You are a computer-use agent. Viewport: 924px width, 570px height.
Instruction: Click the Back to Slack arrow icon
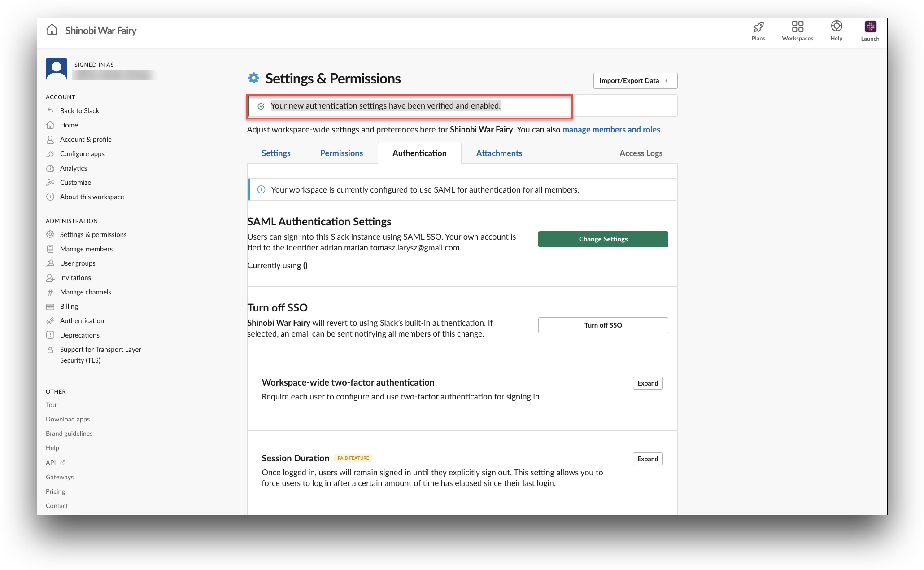pyautogui.click(x=50, y=110)
